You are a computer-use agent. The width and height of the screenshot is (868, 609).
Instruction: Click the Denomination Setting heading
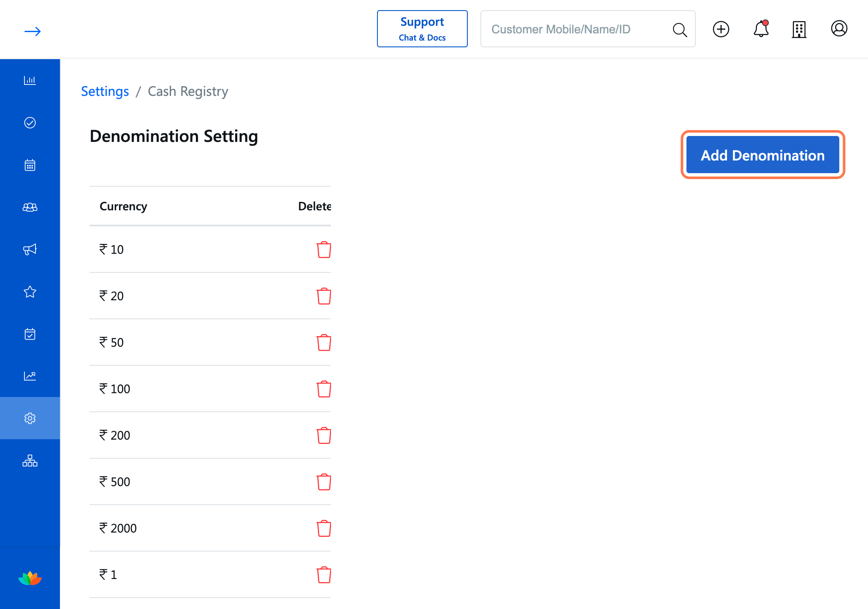[174, 137]
